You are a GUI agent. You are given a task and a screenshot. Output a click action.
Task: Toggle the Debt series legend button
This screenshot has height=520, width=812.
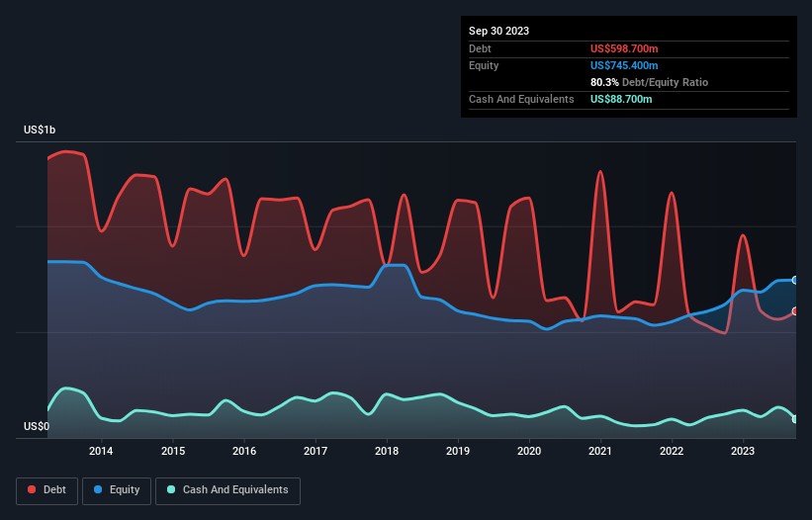pyautogui.click(x=47, y=490)
